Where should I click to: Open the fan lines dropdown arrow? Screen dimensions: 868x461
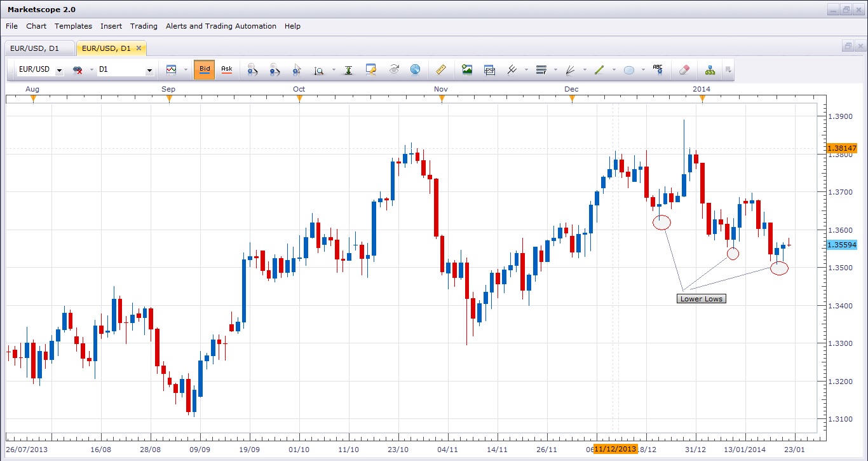pyautogui.click(x=585, y=70)
